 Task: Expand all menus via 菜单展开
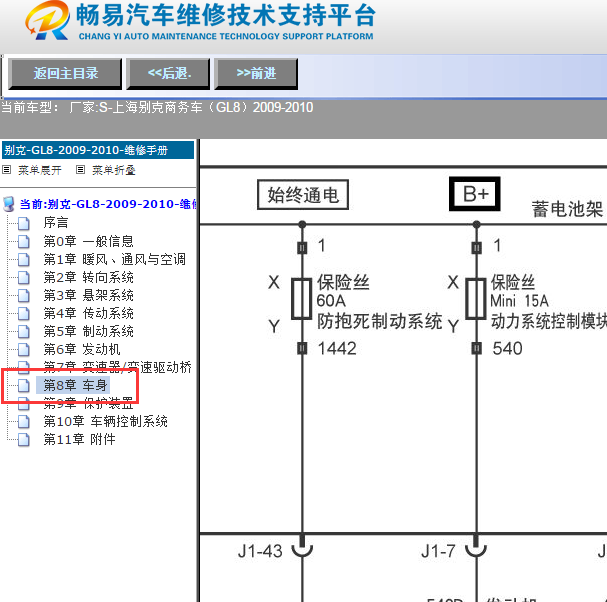click(x=39, y=170)
